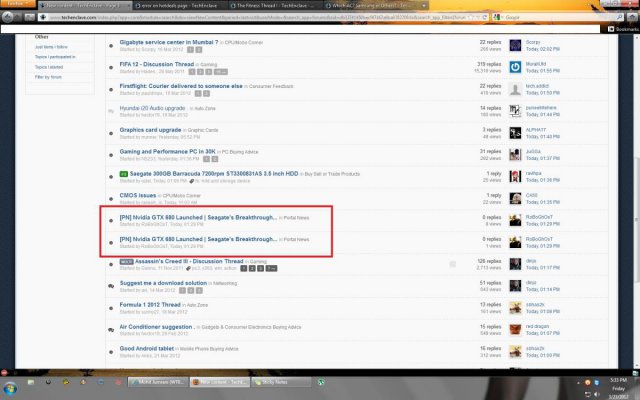View avatar on FIFA 12 thread row
This screenshot has height=400, width=640.
point(515,67)
